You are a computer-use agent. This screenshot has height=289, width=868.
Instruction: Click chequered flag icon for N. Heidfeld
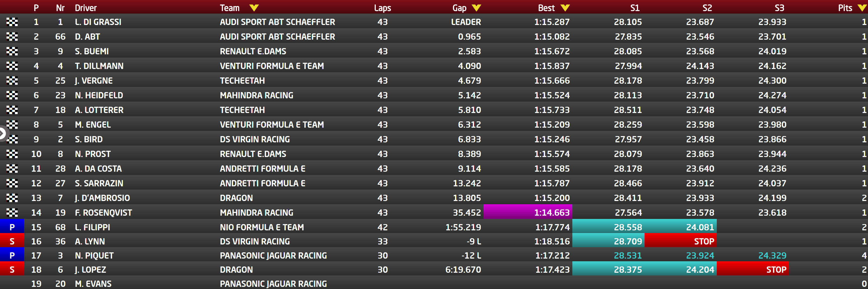click(12, 95)
